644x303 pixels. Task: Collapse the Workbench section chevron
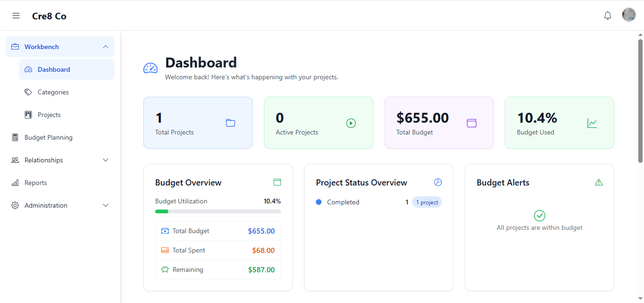[x=106, y=47]
